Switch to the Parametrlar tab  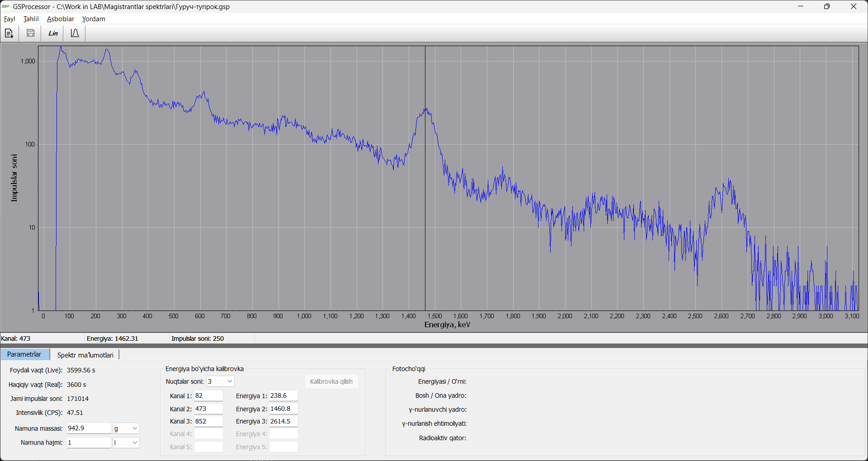24,354
